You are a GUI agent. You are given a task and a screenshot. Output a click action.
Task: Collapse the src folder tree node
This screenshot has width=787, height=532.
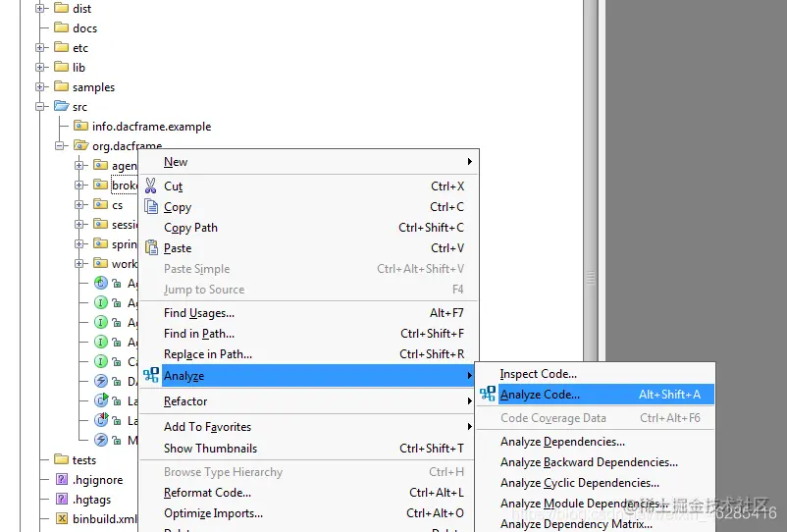point(39,106)
